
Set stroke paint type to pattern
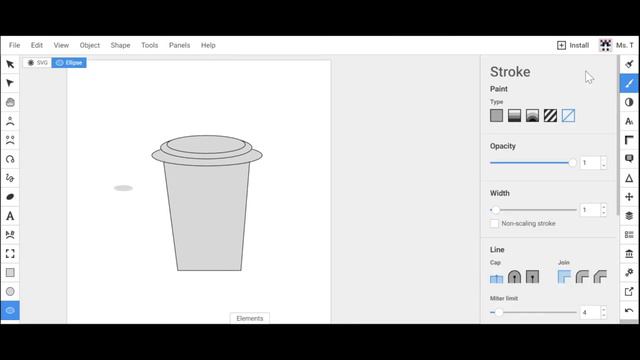point(550,116)
